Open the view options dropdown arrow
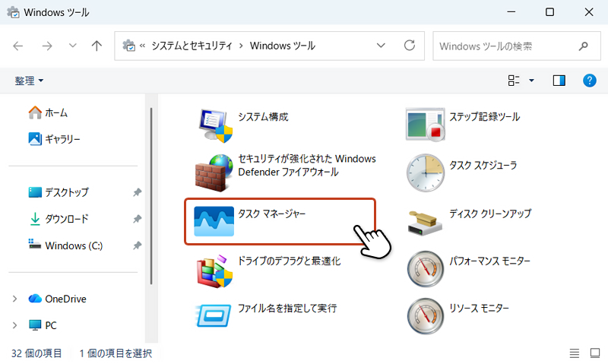This screenshot has width=608, height=364. point(531,81)
